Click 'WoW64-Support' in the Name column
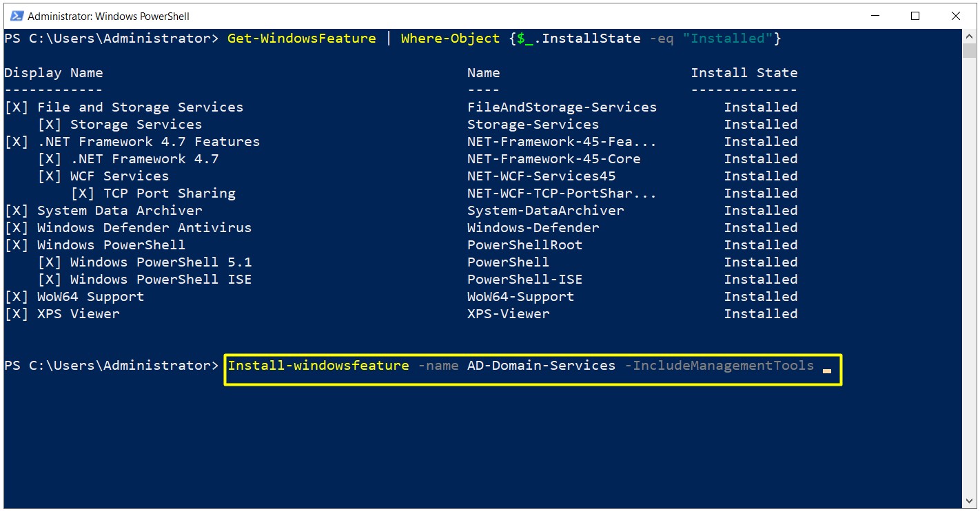 [520, 297]
